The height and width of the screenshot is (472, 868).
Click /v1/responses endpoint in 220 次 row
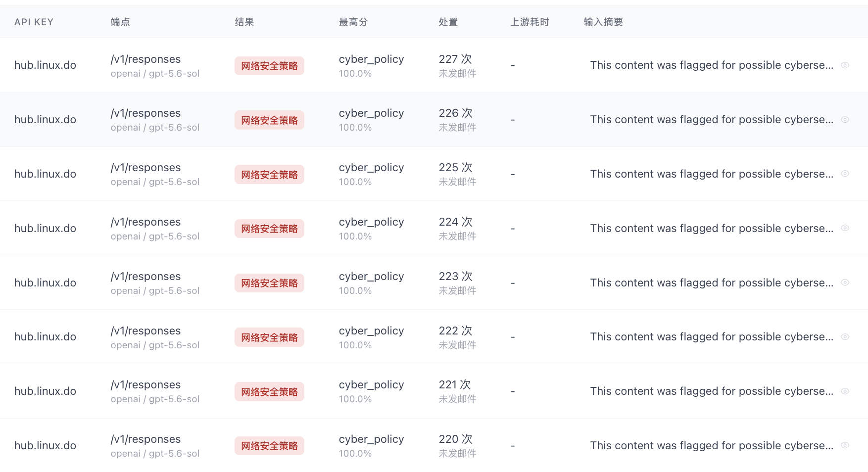(145, 439)
